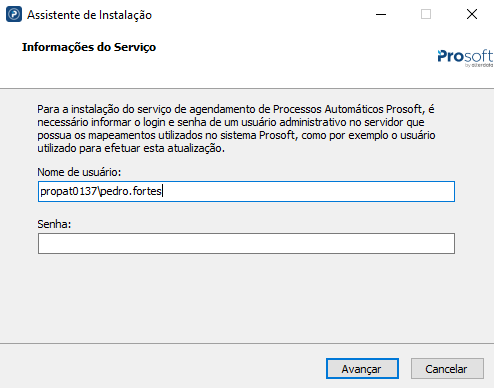Click the 'Senha:' label
The image size is (494, 388).
tap(54, 224)
